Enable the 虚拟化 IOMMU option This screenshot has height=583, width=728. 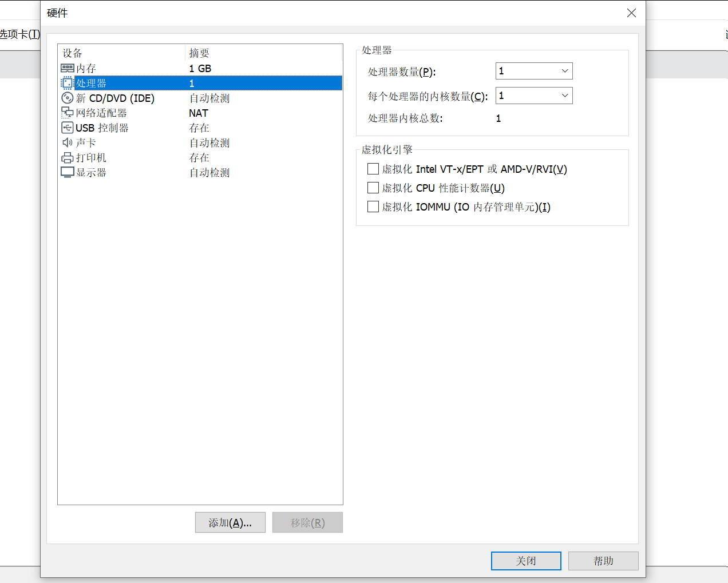(373, 207)
